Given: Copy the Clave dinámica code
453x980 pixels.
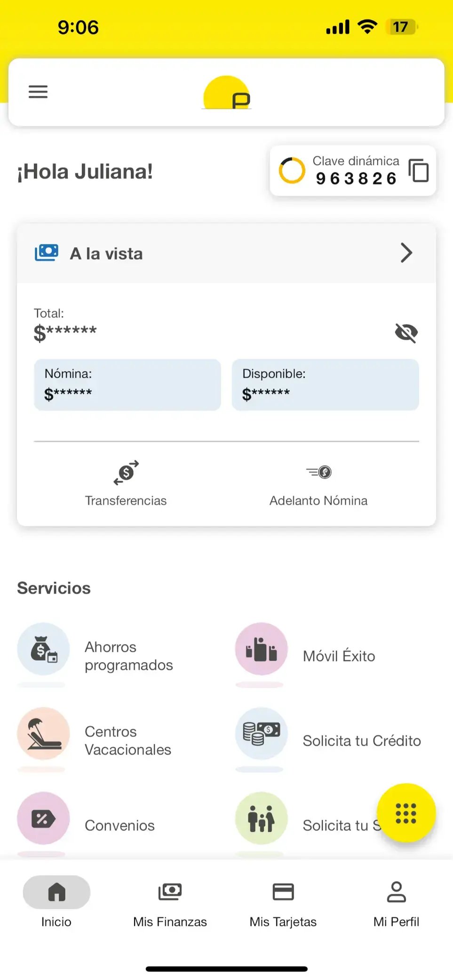Looking at the screenshot, I should coord(418,170).
